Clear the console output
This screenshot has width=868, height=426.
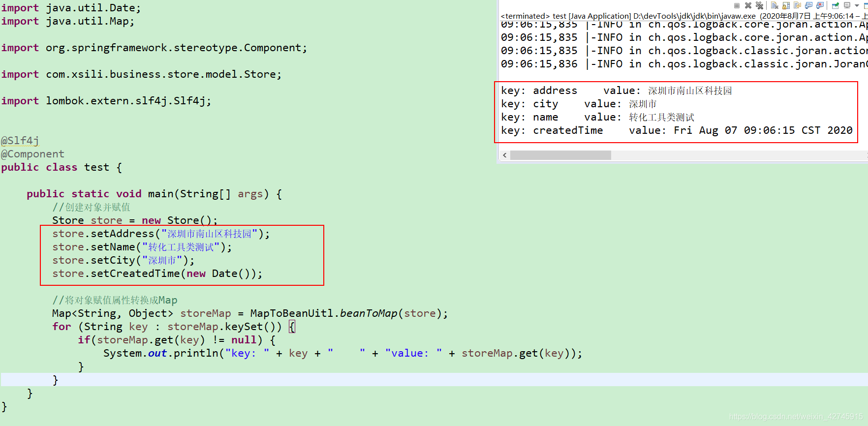775,5
